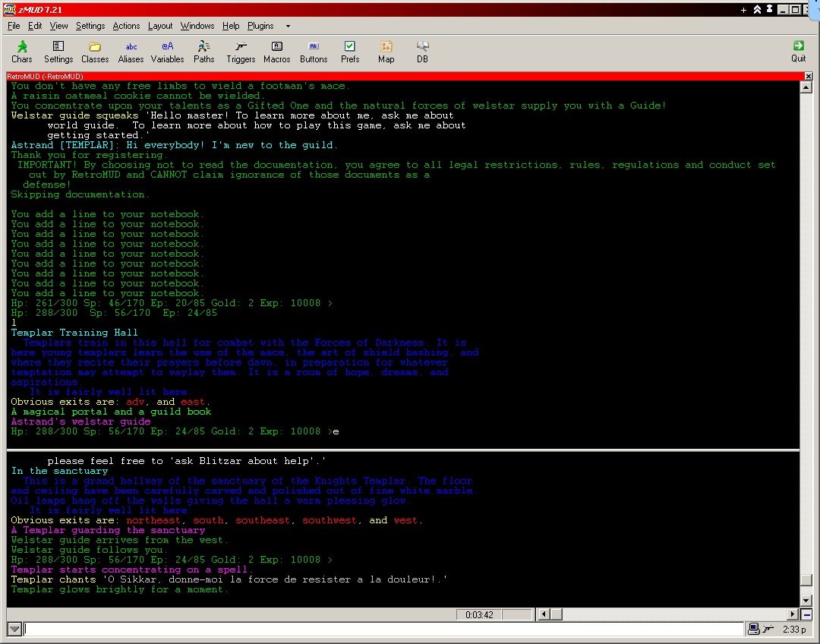Image resolution: width=820 pixels, height=644 pixels.
Task: Open the Paths toolbar button
Action: (204, 52)
